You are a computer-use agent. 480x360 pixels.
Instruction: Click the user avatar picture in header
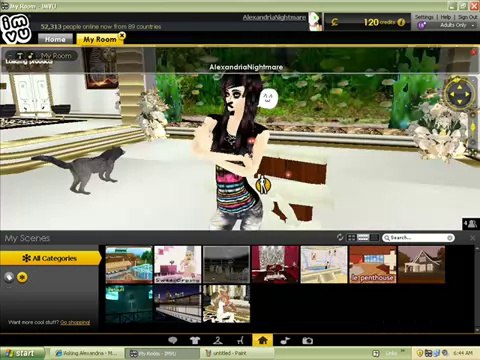point(315,21)
